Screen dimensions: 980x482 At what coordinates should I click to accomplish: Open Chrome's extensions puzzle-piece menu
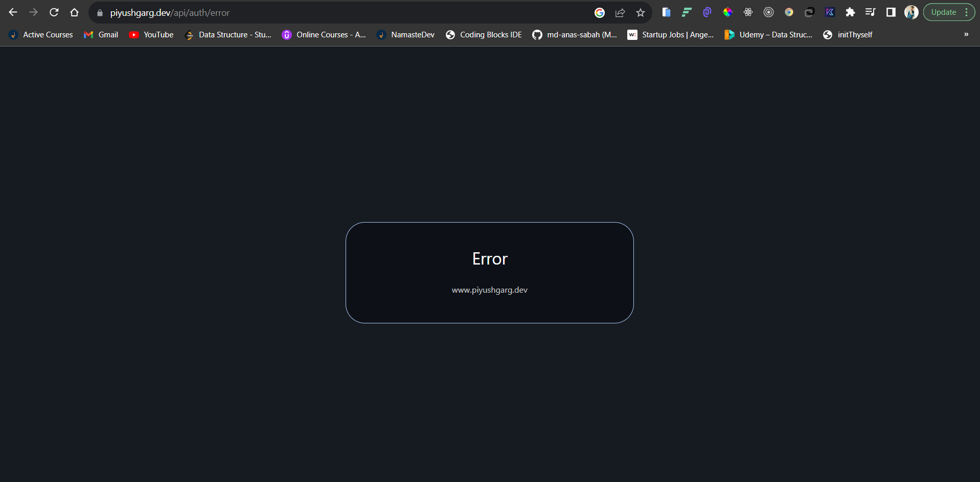(x=850, y=12)
